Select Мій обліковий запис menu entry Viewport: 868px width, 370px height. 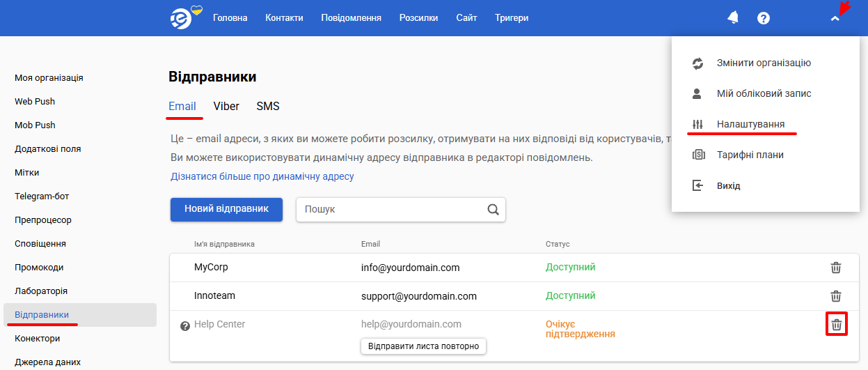click(764, 93)
